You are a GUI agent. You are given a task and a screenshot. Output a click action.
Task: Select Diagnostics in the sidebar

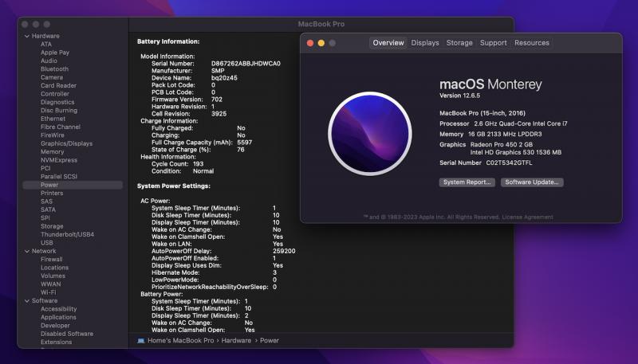(57, 103)
